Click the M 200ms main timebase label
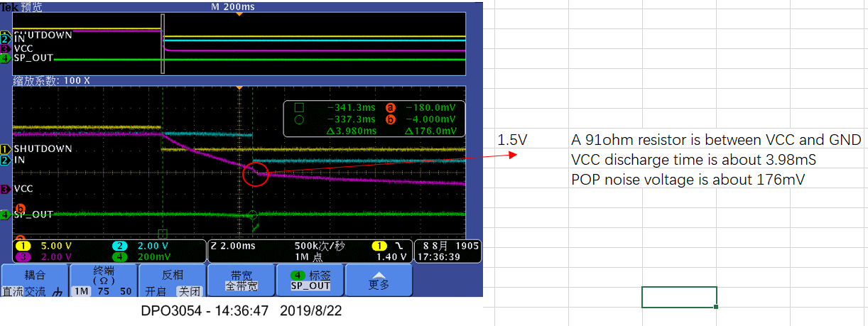The height and width of the screenshot is (326, 868). tap(233, 6)
